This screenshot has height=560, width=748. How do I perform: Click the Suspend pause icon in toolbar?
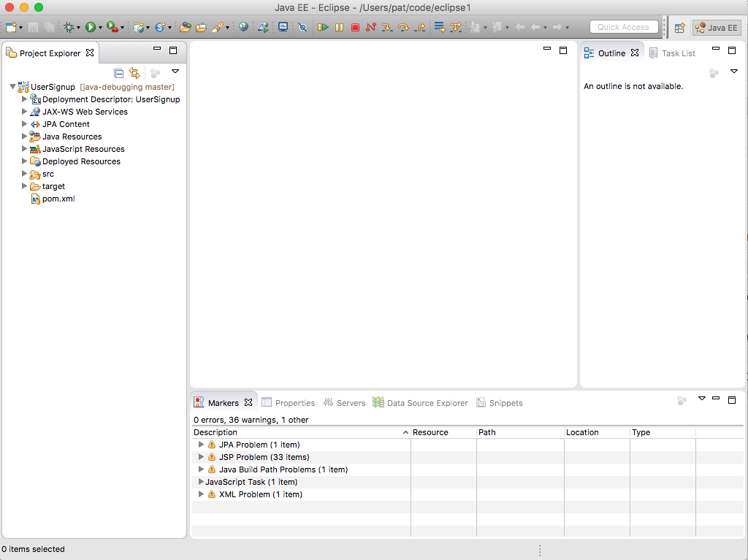pyautogui.click(x=339, y=27)
